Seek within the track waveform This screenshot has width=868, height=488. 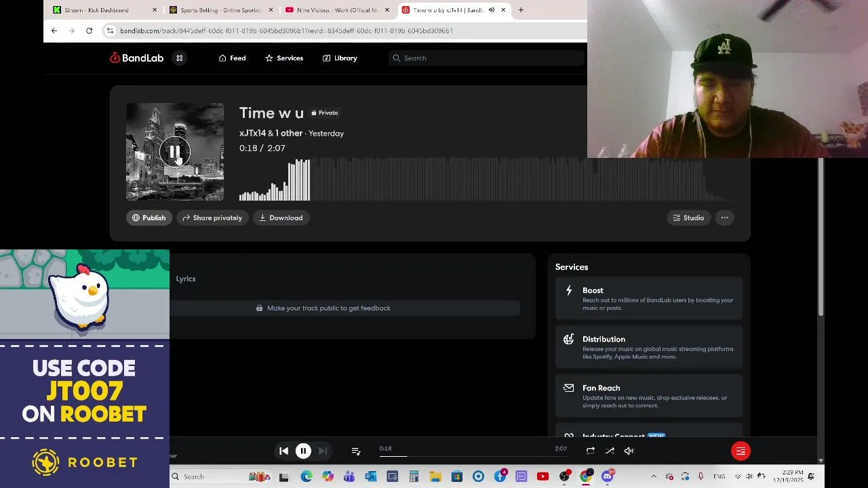click(486, 180)
